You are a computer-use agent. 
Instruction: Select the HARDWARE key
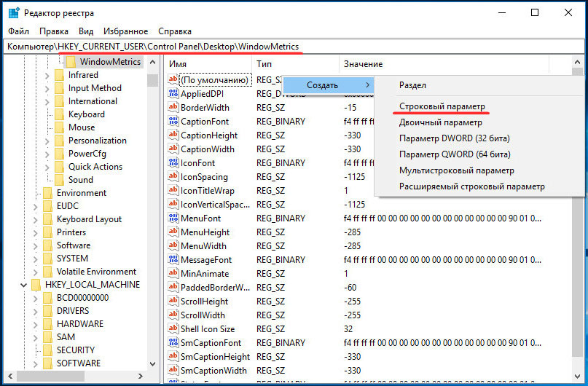pos(80,324)
